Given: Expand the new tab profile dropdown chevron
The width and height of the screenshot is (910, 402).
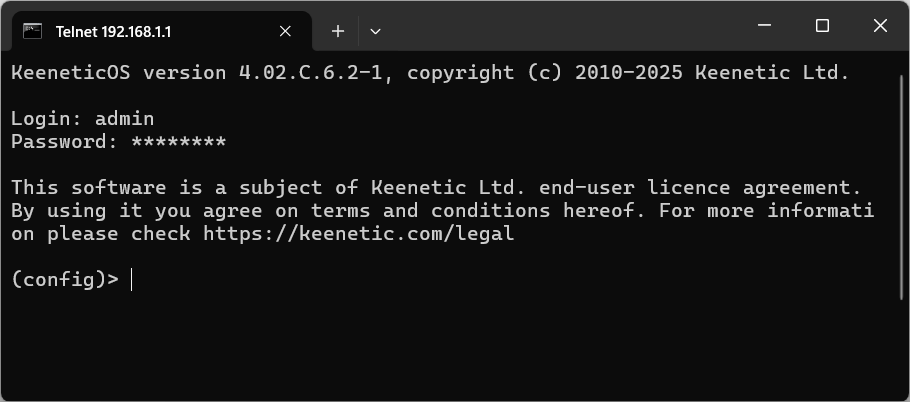Looking at the screenshot, I should 375,31.
